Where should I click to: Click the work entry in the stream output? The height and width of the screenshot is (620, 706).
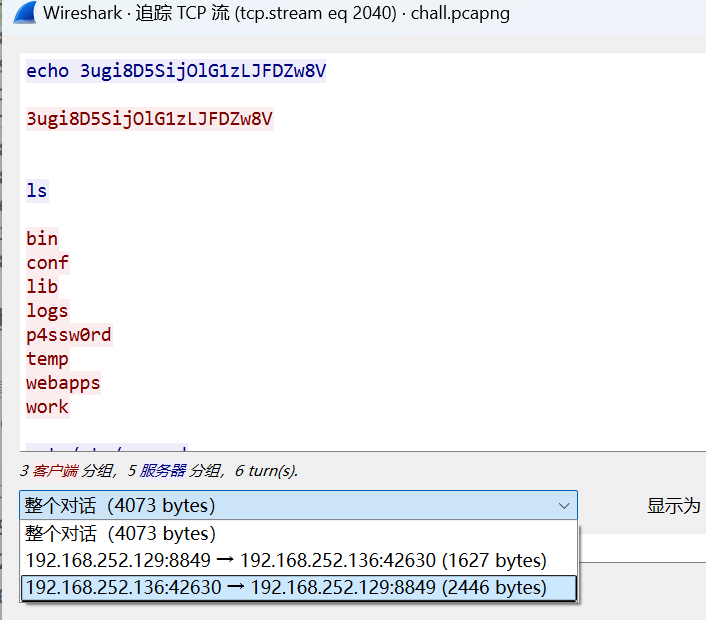tap(47, 406)
